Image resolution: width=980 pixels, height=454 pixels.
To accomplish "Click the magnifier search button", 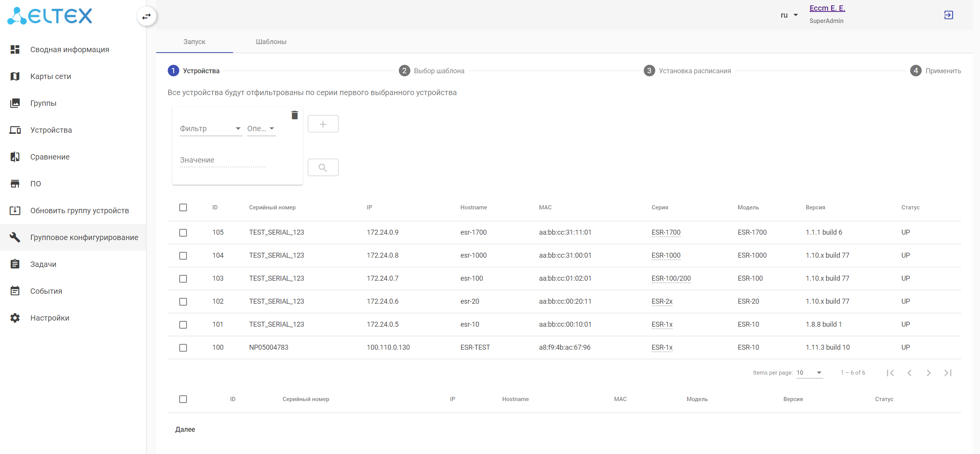I will 323,168.
